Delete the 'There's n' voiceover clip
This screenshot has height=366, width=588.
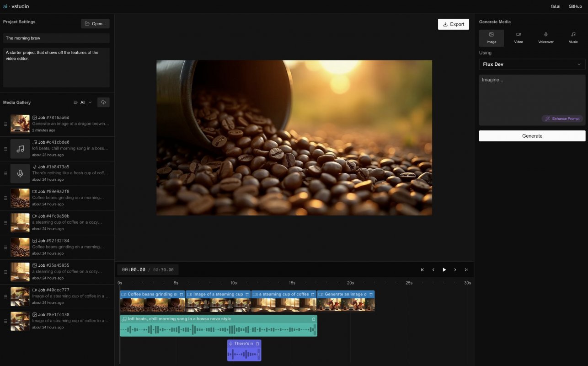(x=257, y=343)
